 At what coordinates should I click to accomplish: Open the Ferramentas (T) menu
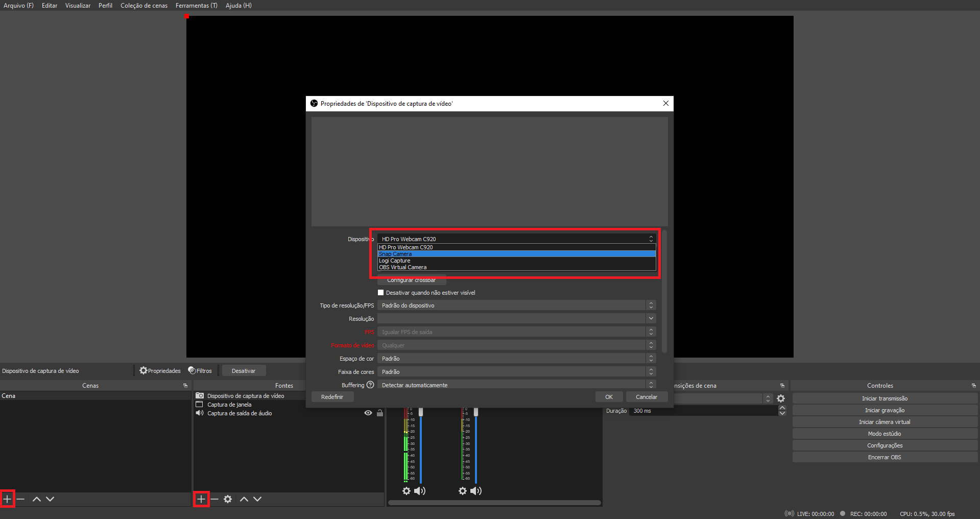coord(197,6)
